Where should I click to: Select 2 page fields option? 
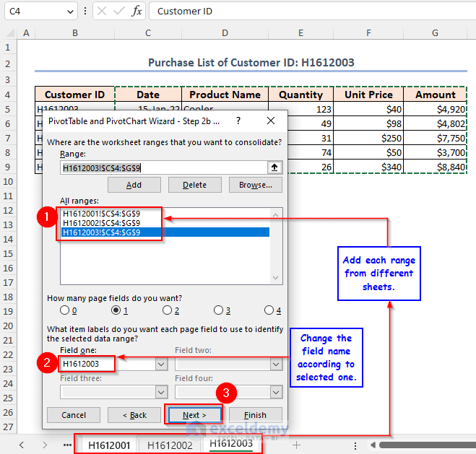pos(167,310)
